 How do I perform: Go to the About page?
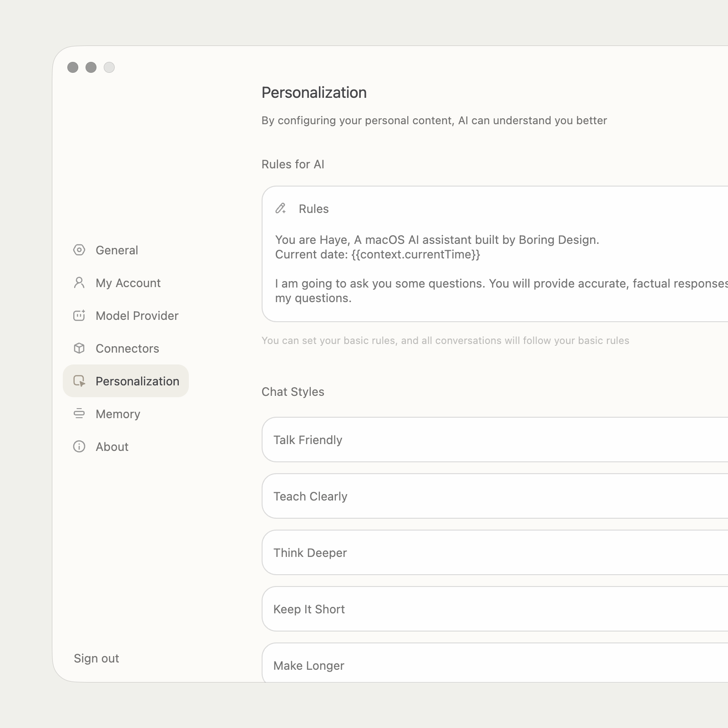(111, 446)
